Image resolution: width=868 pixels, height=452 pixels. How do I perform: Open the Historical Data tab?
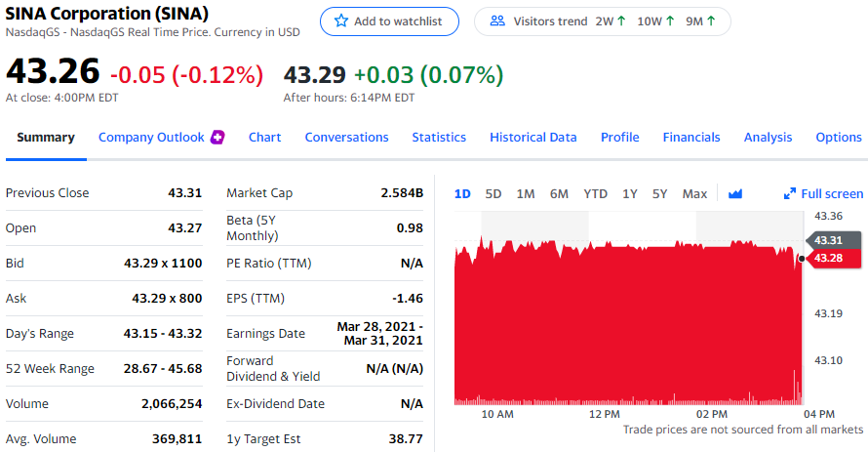tap(533, 138)
